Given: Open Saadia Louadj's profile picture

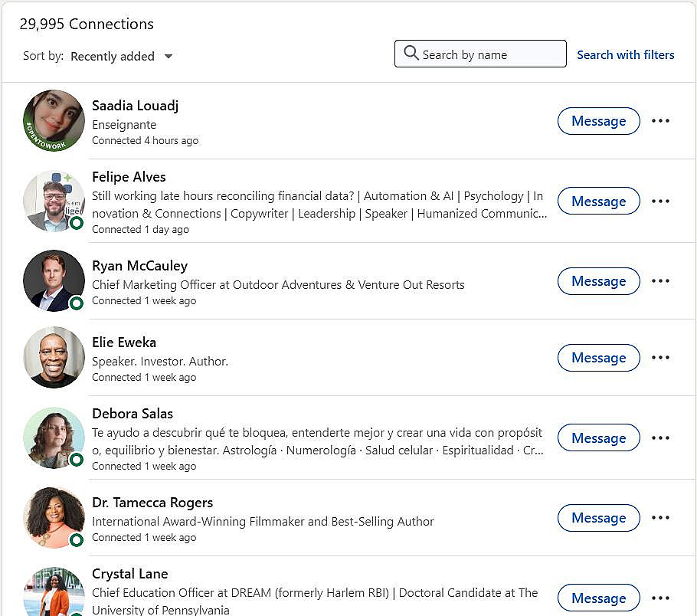Looking at the screenshot, I should (54, 120).
